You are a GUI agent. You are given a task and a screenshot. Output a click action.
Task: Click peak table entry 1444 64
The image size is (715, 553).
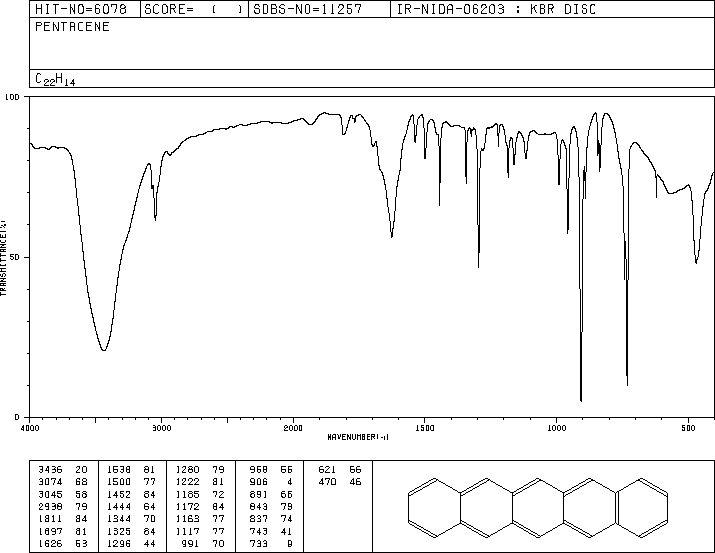point(131,506)
